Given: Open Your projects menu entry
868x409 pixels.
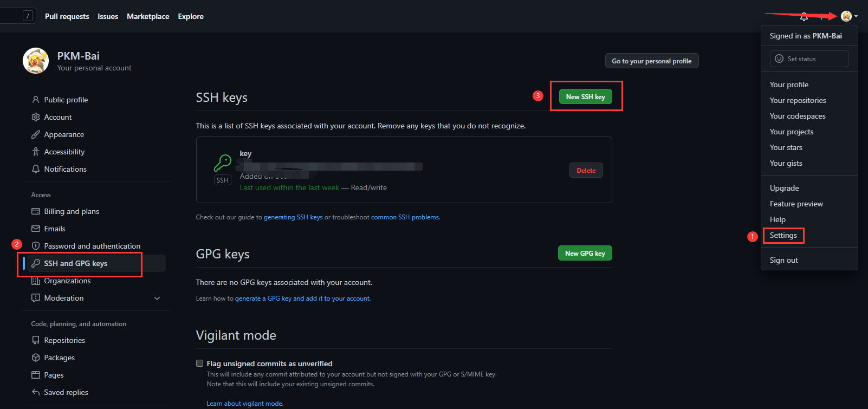Looking at the screenshot, I should pyautogui.click(x=792, y=132).
